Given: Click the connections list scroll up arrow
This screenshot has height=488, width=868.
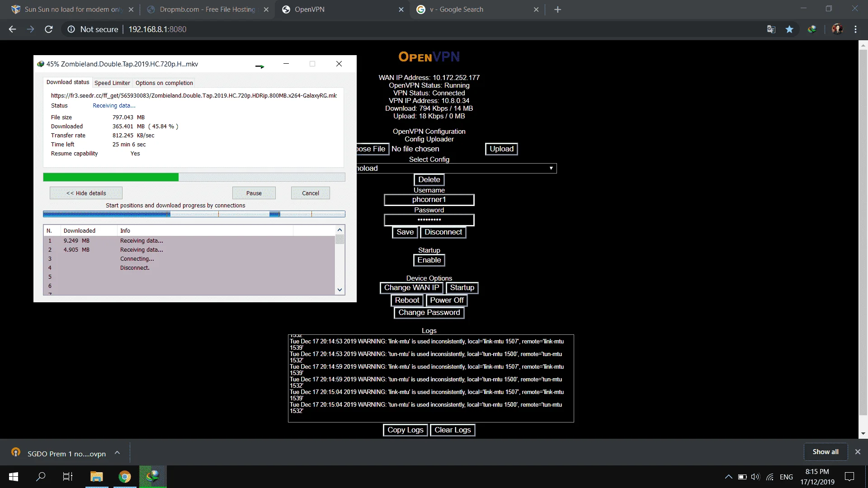Looking at the screenshot, I should coord(340,230).
